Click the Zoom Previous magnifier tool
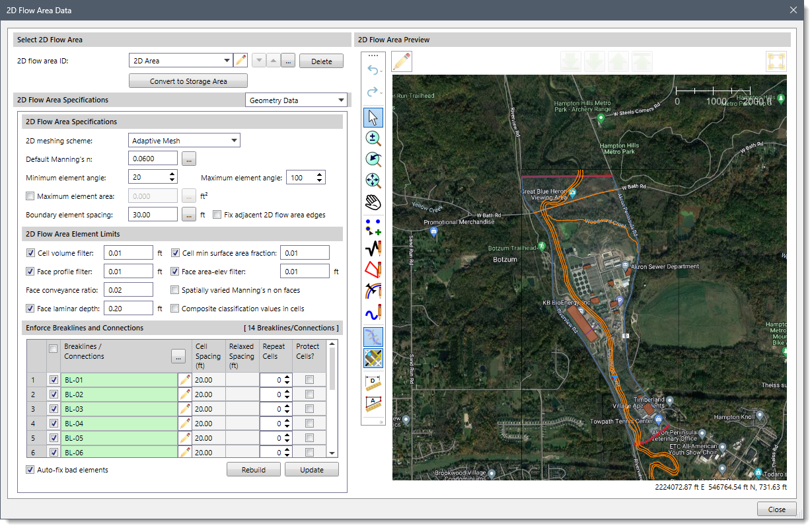The width and height of the screenshot is (812, 526). point(374,159)
